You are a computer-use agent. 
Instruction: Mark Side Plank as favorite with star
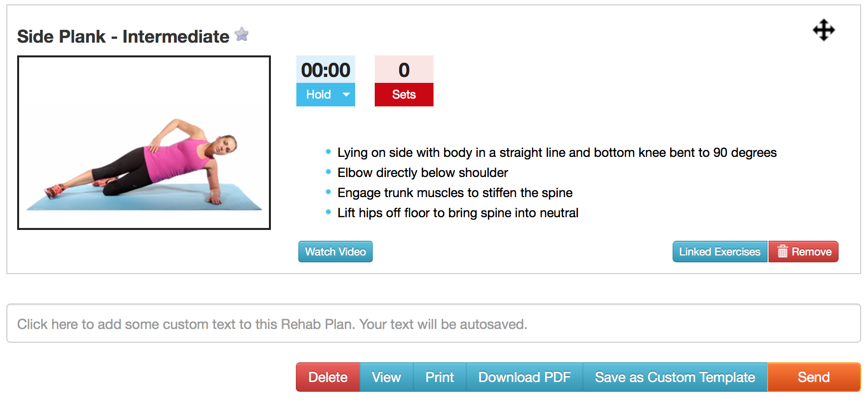click(x=241, y=34)
